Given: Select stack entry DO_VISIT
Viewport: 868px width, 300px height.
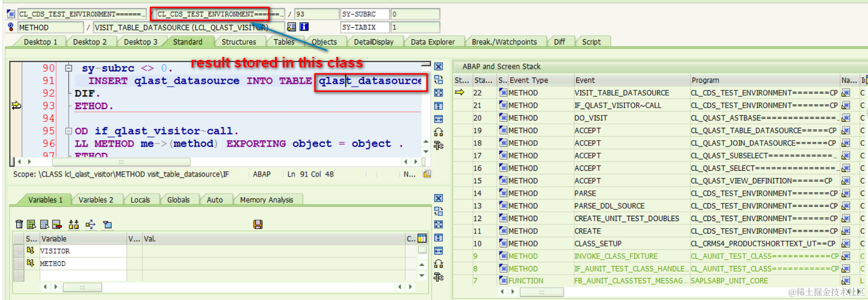Looking at the screenshot, I should 591,118.
